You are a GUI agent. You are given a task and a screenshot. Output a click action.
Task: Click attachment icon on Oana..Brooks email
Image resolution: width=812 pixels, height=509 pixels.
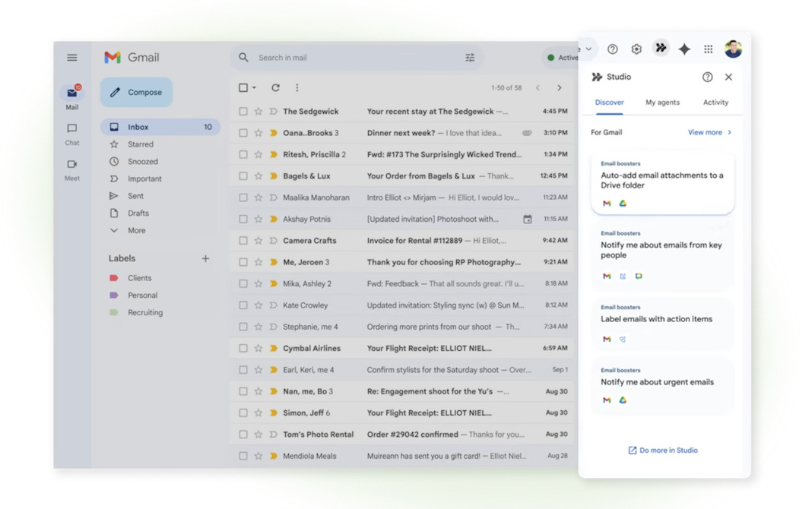[527, 133]
